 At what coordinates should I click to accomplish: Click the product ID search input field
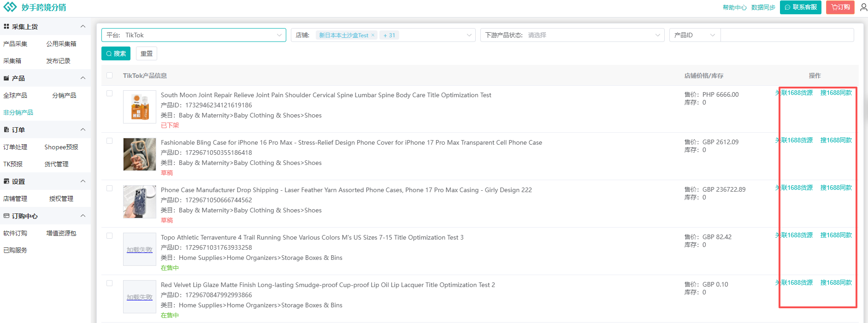787,35
